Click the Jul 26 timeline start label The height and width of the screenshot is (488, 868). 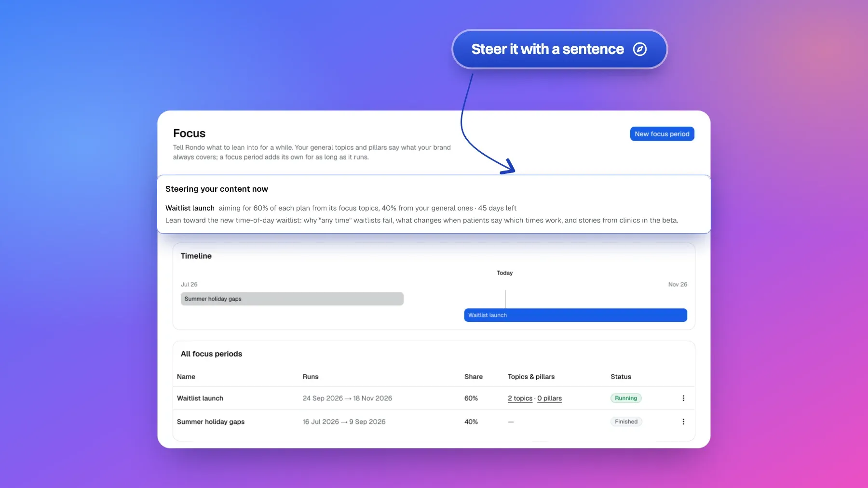coord(189,284)
